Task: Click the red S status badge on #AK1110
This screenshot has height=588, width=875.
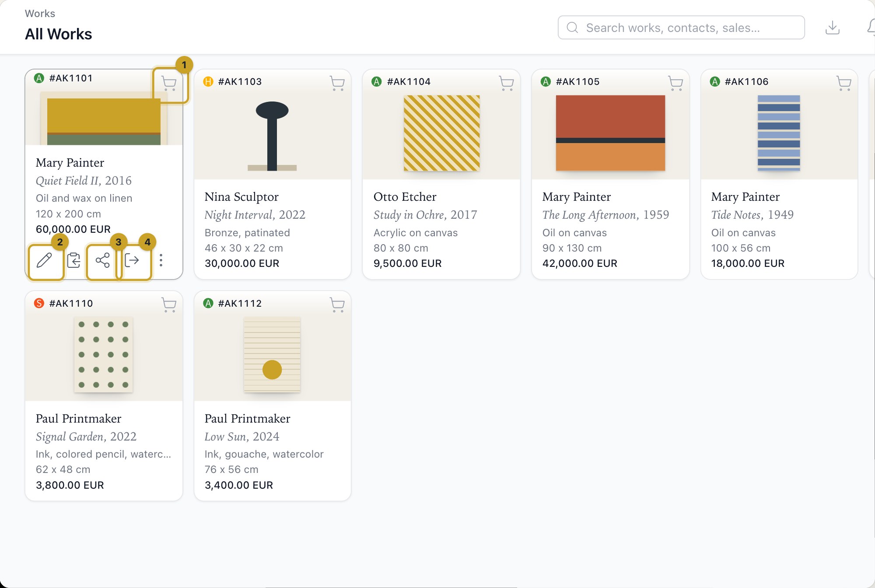Action: tap(39, 303)
